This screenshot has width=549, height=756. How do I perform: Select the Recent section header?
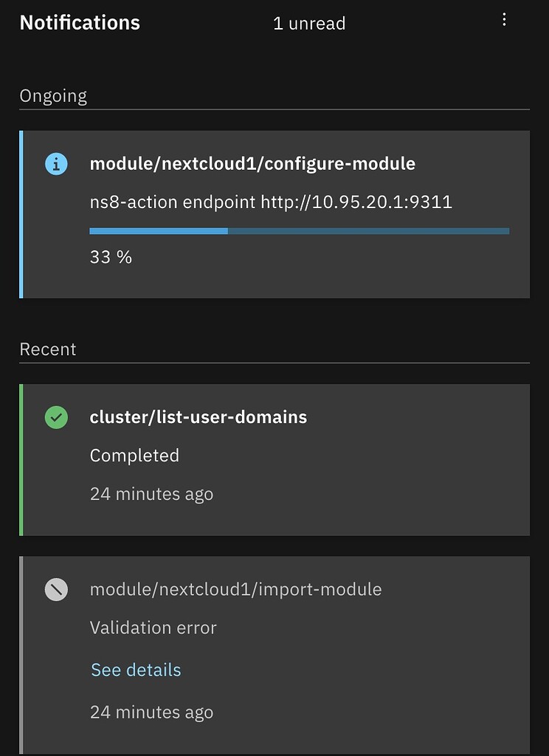click(48, 349)
